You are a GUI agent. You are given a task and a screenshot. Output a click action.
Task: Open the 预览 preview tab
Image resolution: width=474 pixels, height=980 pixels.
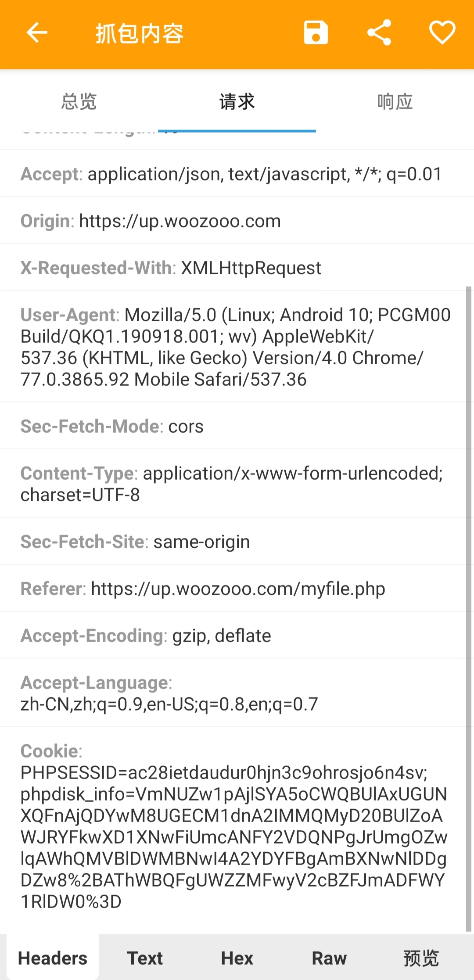point(421,958)
